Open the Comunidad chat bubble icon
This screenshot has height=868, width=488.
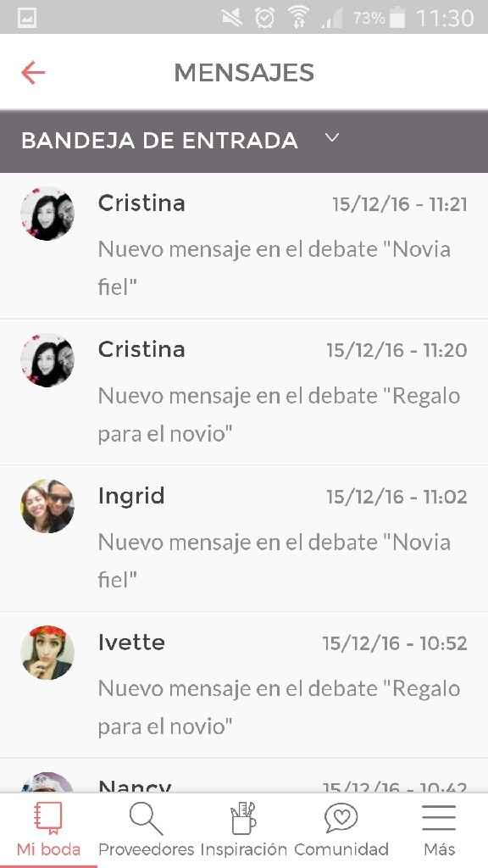pos(341,818)
